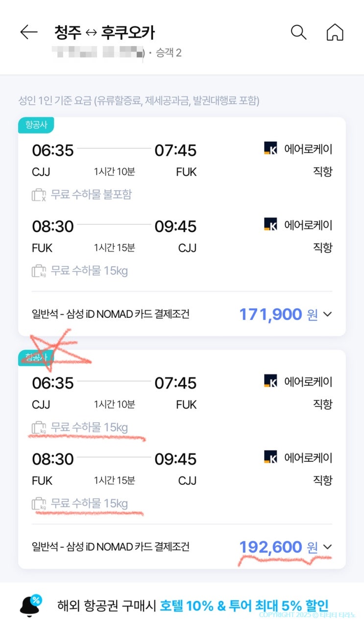Click the discount bell icon at bottom
The width and height of the screenshot is (364, 624).
pyautogui.click(x=30, y=605)
